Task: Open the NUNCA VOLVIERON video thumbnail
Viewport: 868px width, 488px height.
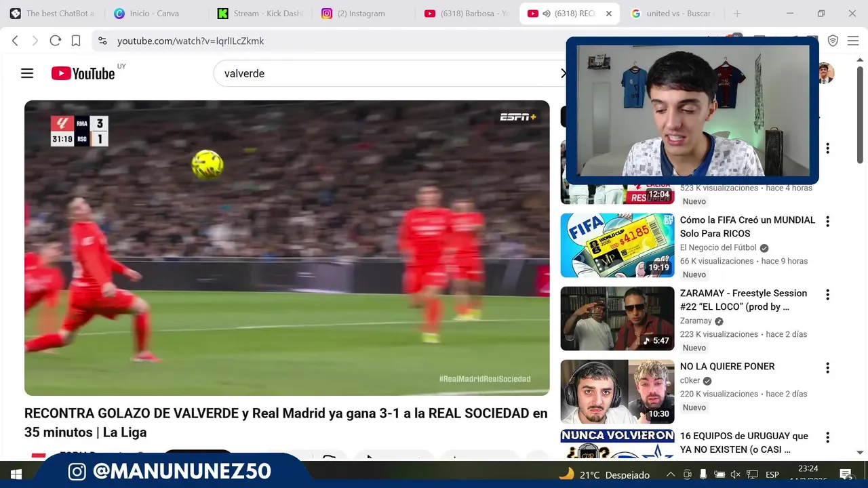Action: (617, 445)
